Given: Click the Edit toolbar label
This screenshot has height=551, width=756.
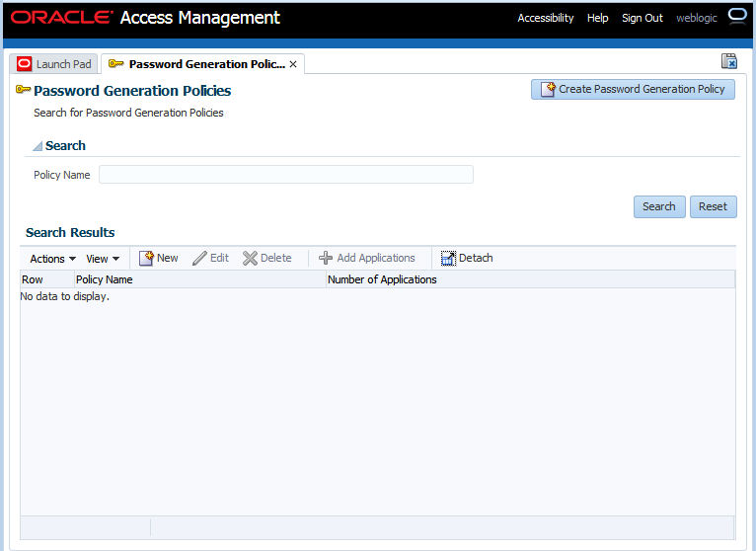Looking at the screenshot, I should pyautogui.click(x=219, y=258).
